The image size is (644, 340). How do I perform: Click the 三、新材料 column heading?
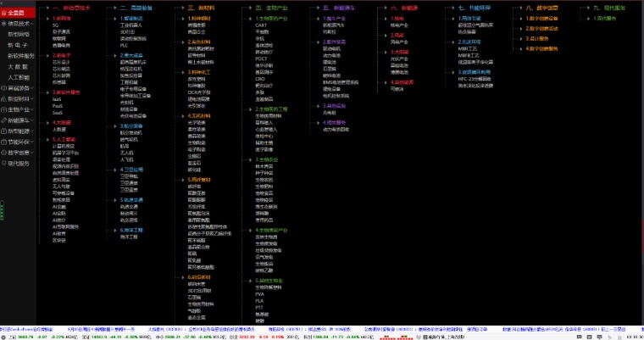201,8
